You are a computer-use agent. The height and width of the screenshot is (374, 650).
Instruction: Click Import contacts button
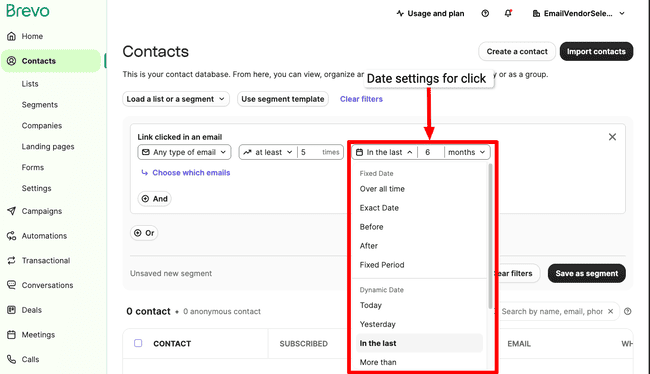(596, 51)
